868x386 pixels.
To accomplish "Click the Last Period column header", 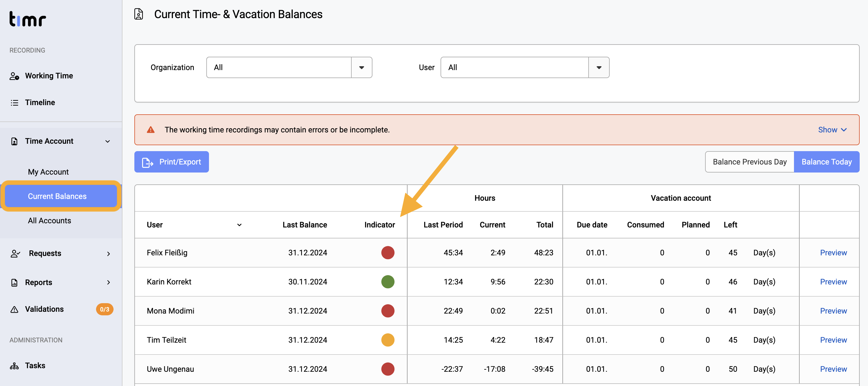I will click(443, 225).
